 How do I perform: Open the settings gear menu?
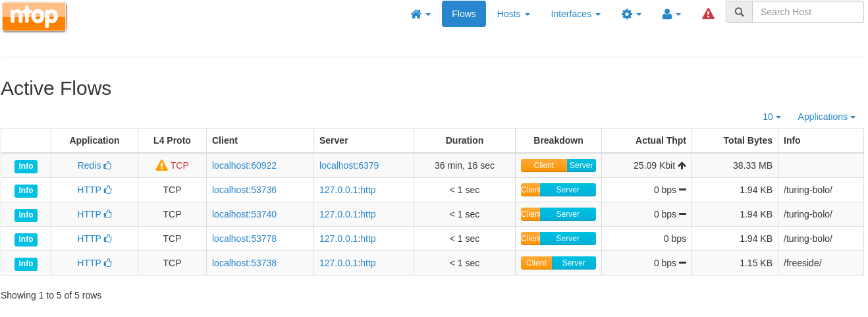pos(631,14)
